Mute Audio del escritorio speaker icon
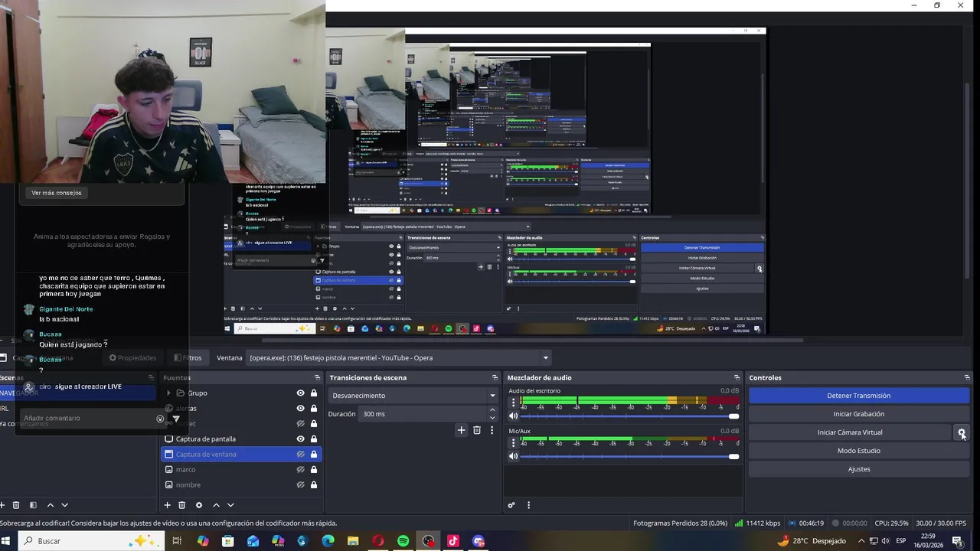 [514, 416]
